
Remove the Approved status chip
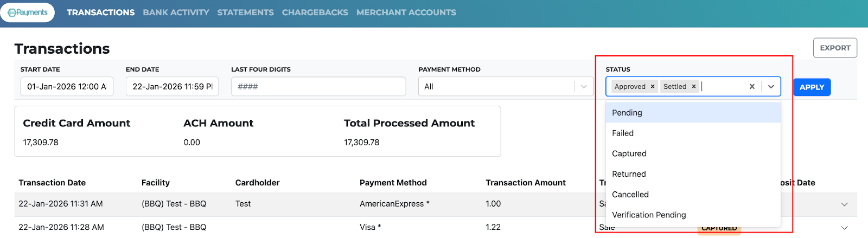click(x=653, y=87)
